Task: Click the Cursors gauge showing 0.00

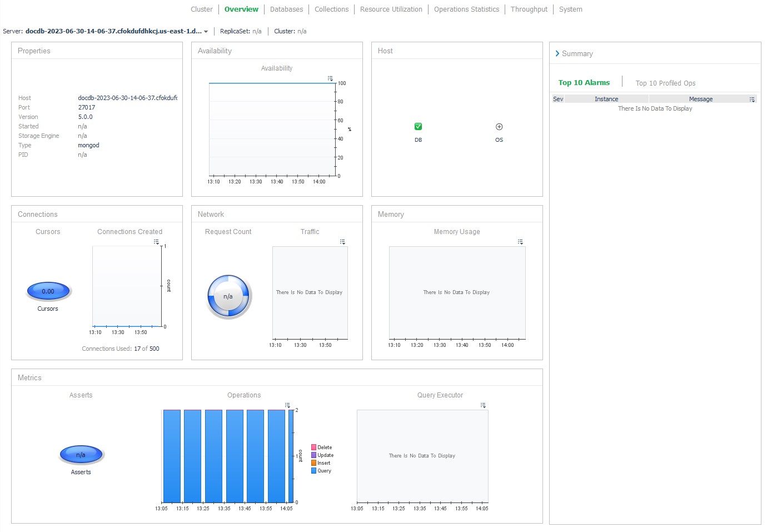Action: (48, 291)
